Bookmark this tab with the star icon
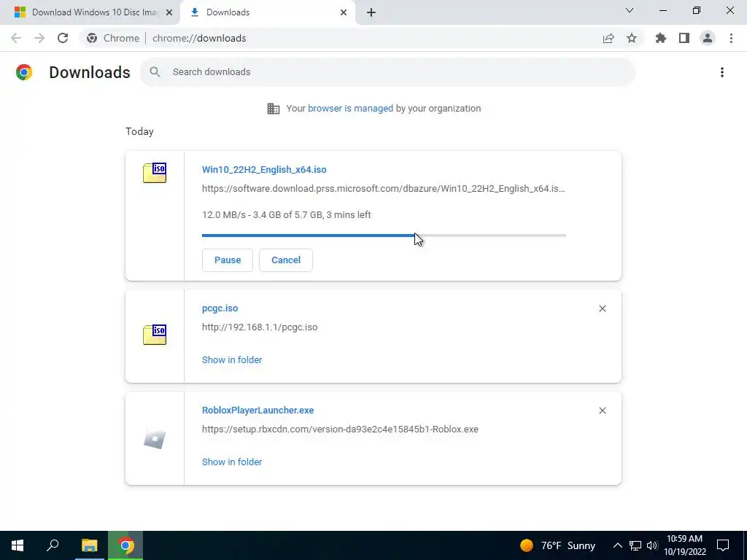 [x=632, y=38]
